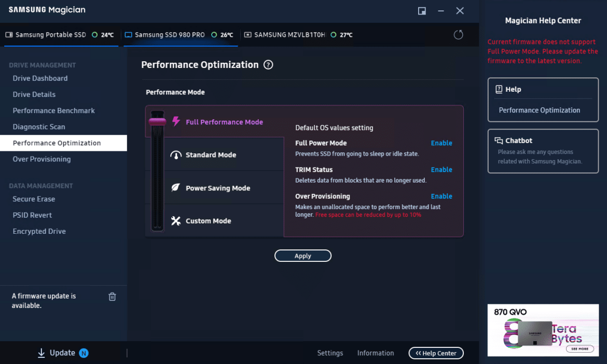Click the refresh drive list icon

coord(458,35)
